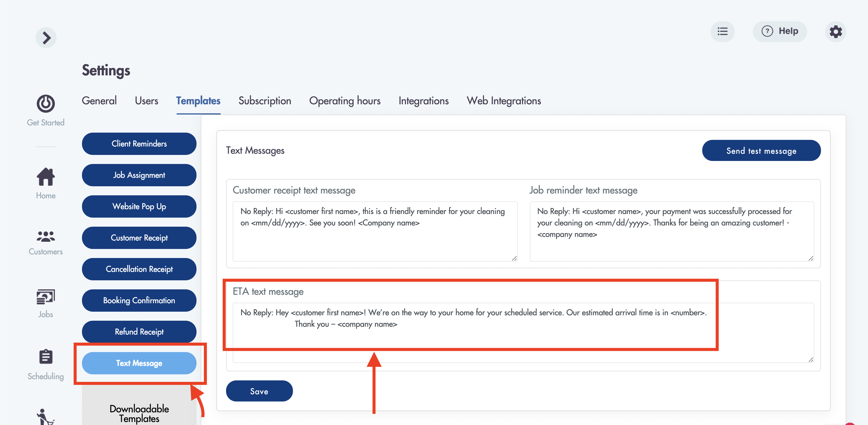Switch to the Integrations tab
The height and width of the screenshot is (425, 868).
[x=423, y=101]
